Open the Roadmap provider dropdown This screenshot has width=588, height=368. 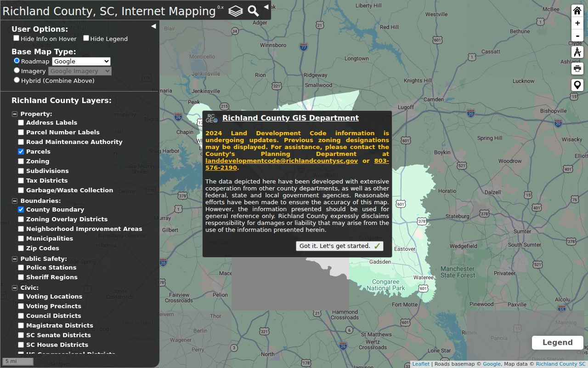pyautogui.click(x=81, y=61)
